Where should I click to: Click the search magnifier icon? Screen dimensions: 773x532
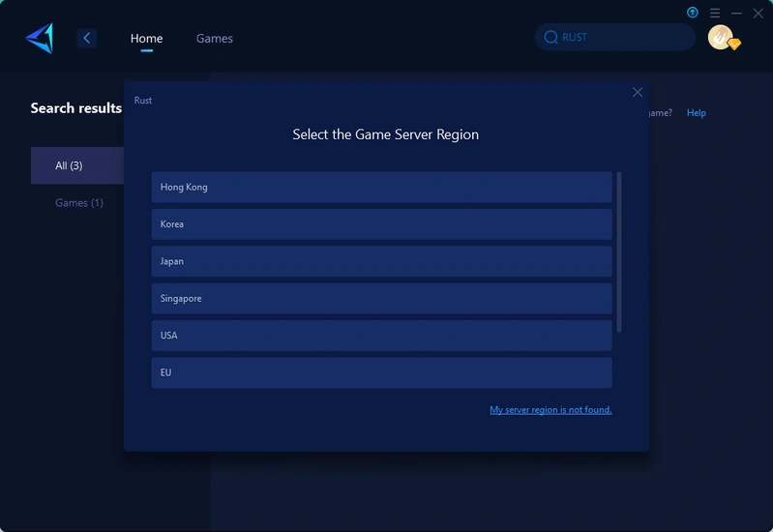click(551, 38)
